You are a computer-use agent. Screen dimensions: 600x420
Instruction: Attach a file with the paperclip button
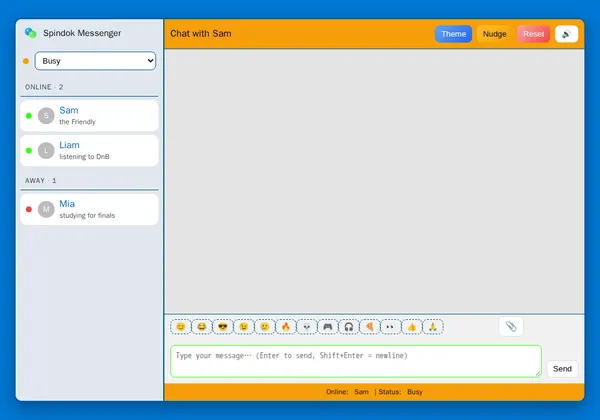coord(511,326)
